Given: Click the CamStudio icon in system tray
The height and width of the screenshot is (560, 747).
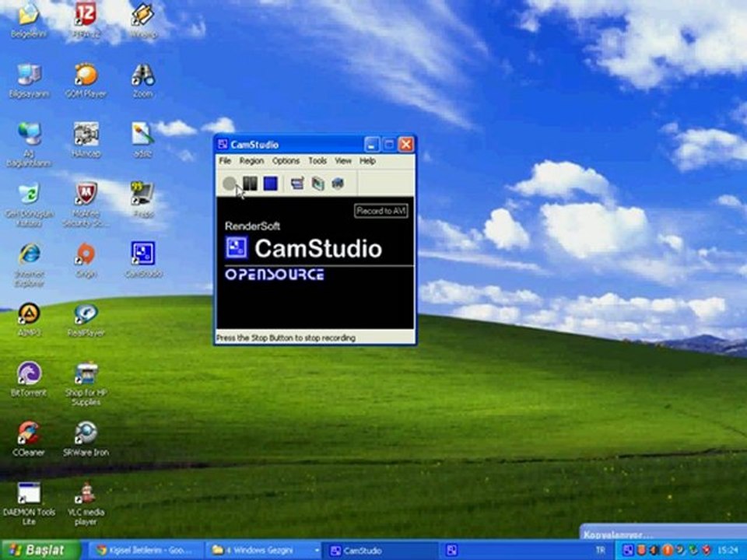Looking at the screenshot, I should 628,551.
